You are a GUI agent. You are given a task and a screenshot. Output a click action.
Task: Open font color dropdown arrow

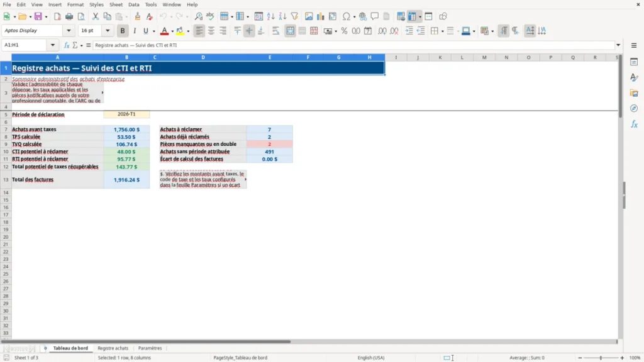[x=172, y=31]
